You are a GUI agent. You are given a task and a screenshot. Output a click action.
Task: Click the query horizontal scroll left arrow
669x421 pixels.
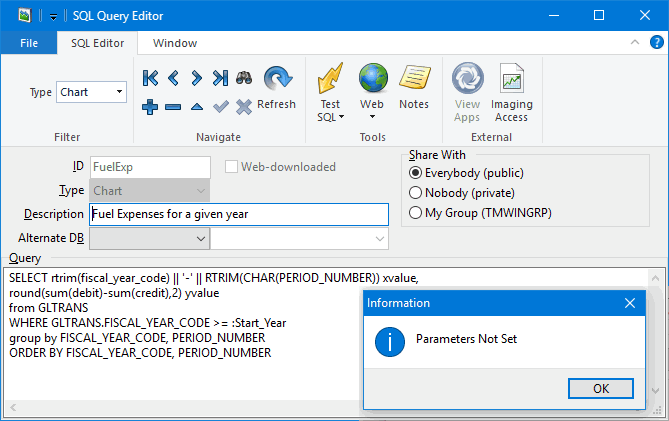pyautogui.click(x=13, y=407)
